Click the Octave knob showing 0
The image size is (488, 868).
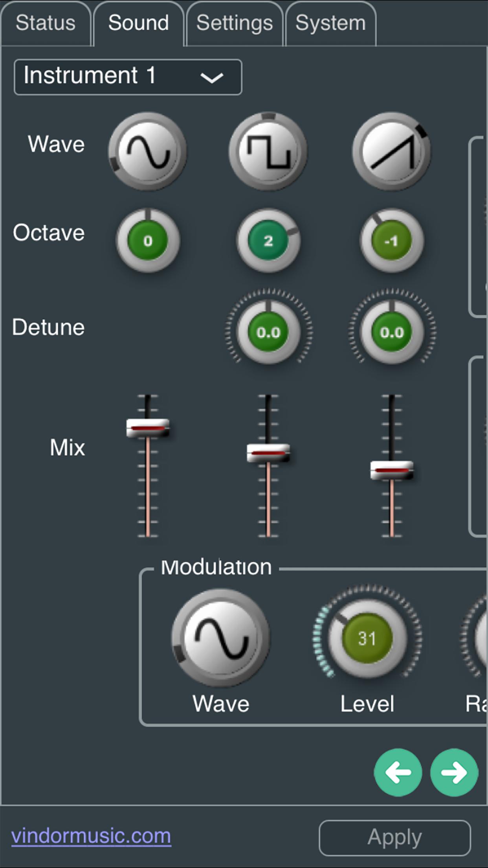click(x=148, y=241)
